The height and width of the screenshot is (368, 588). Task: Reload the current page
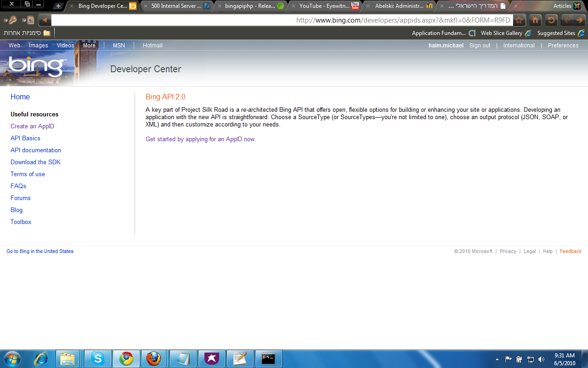(551, 20)
